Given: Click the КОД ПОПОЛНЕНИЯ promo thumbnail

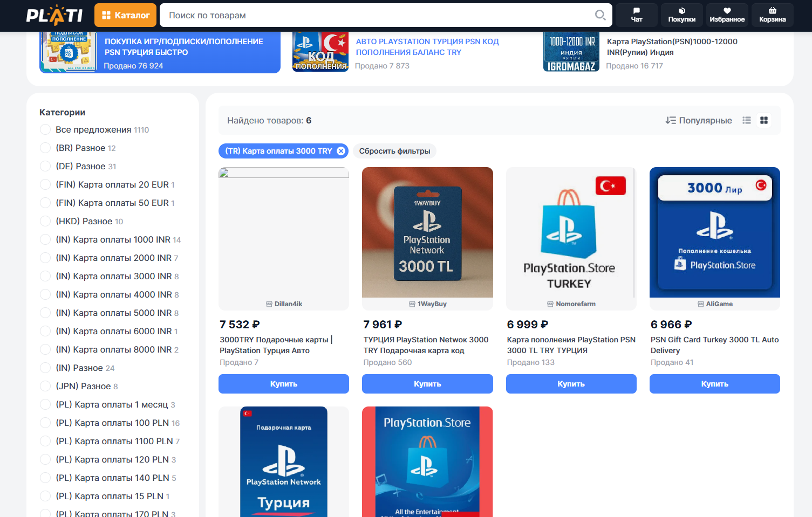Looking at the screenshot, I should point(320,52).
